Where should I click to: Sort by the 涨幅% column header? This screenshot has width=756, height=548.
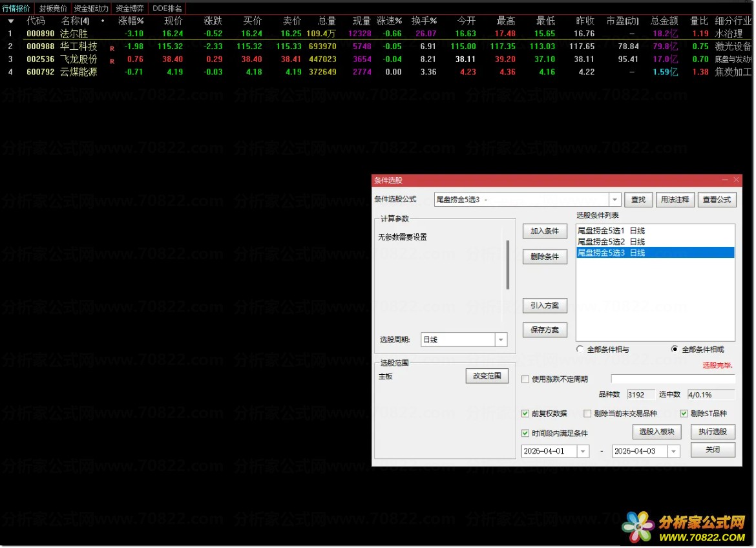(131, 21)
